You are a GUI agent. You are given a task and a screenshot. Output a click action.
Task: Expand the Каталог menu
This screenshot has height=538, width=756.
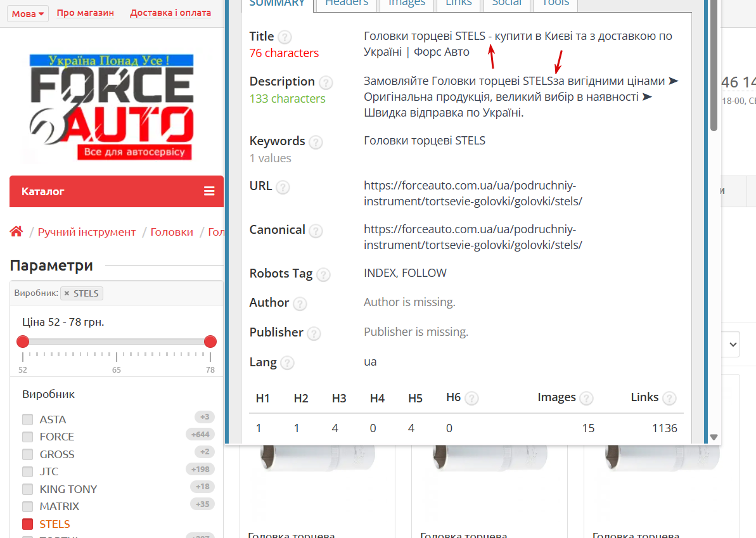click(117, 191)
